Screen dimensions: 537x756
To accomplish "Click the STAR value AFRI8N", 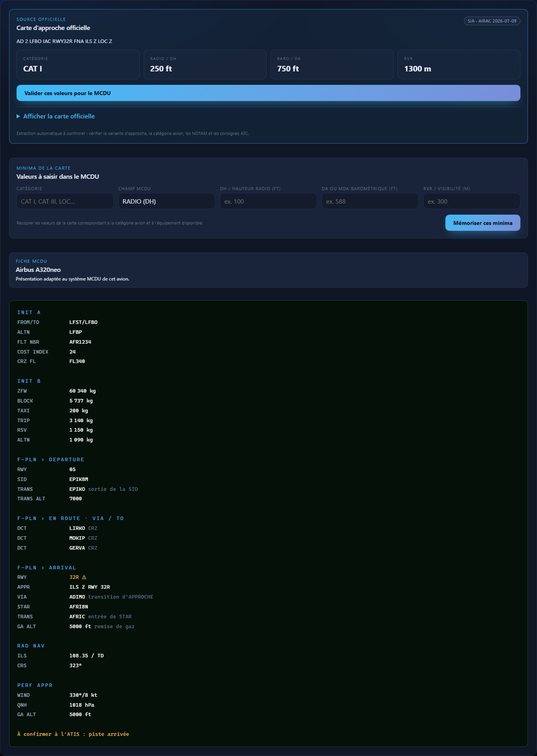I will pos(79,607).
